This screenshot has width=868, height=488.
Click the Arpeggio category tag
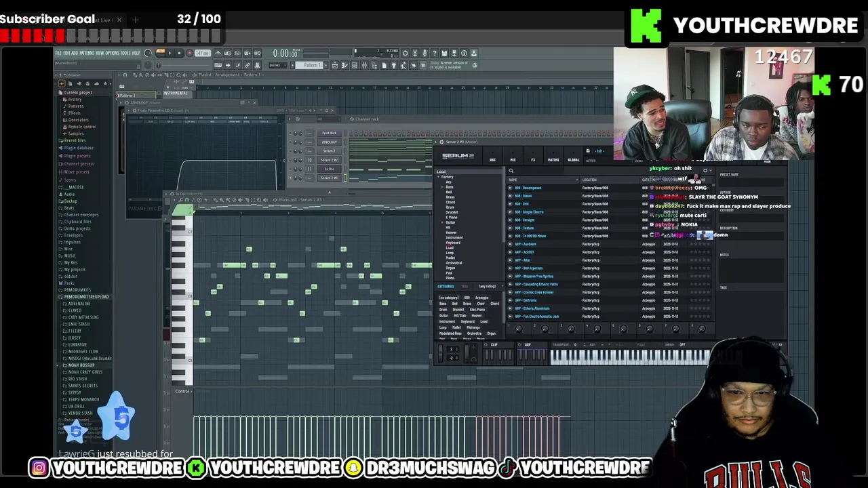[481, 298]
